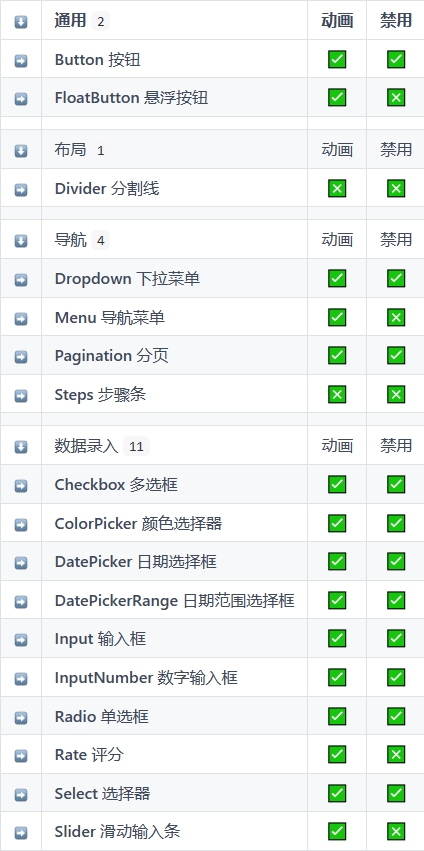Click the arrow icon beside Button 按钮
This screenshot has height=851, width=424.
[x=21, y=60]
